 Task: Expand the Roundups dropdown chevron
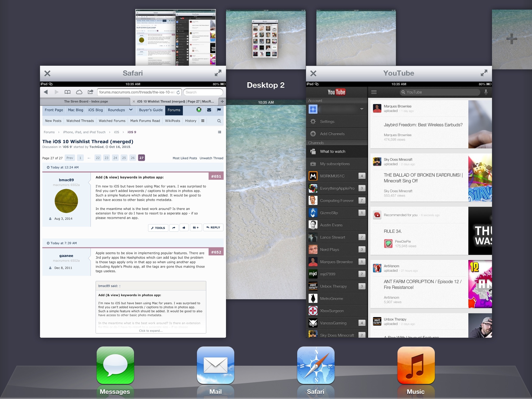point(131,110)
